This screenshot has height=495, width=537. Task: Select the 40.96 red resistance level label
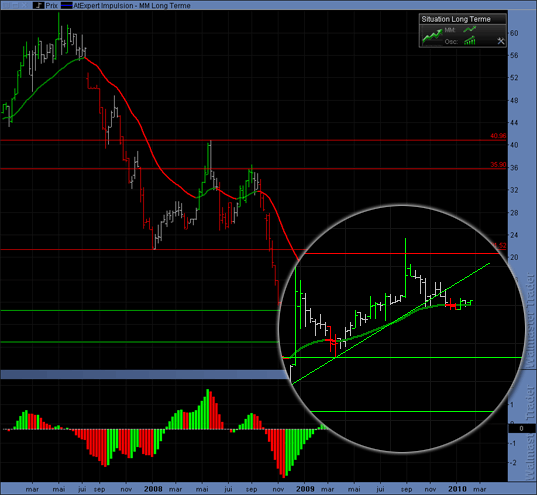pos(498,136)
